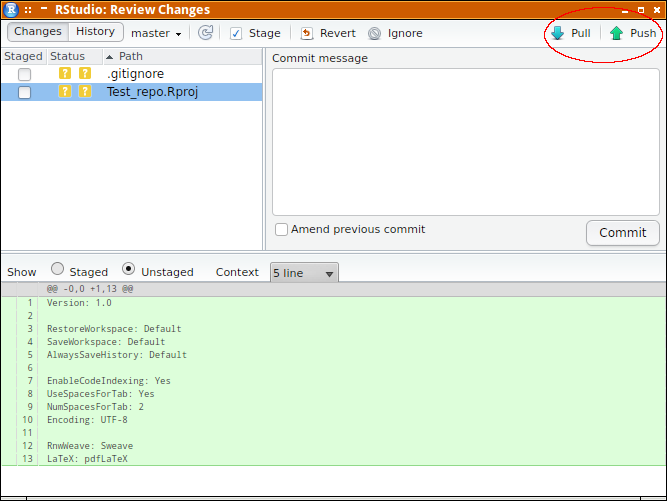Click the Revert button label
The image size is (667, 501).
338,33
